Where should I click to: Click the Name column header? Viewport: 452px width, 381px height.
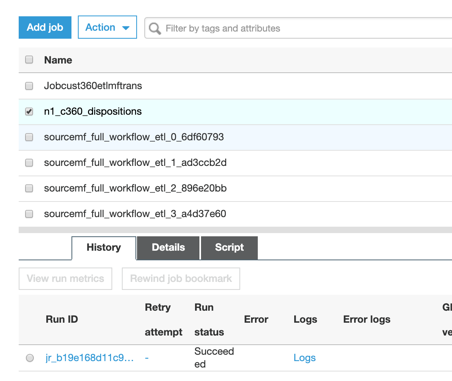pos(58,60)
